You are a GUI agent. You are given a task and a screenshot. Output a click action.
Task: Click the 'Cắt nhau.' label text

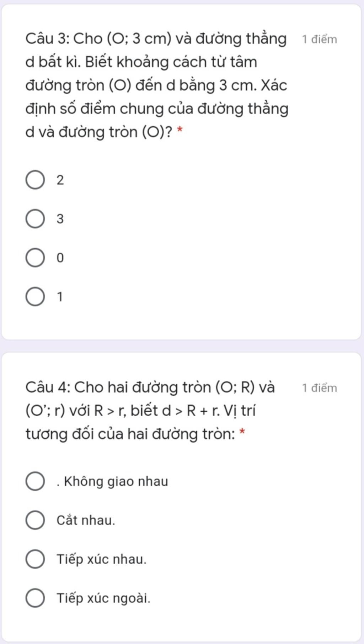click(86, 520)
